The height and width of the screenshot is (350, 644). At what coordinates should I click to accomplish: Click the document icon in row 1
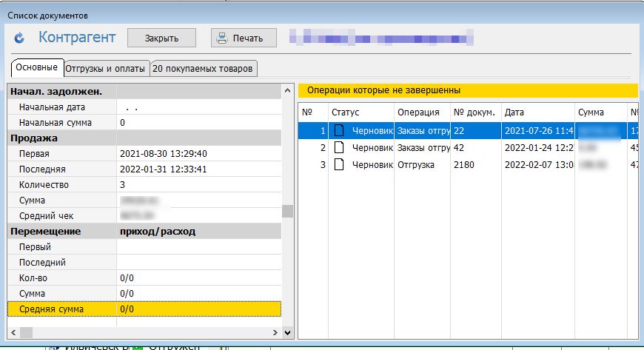[340, 130]
